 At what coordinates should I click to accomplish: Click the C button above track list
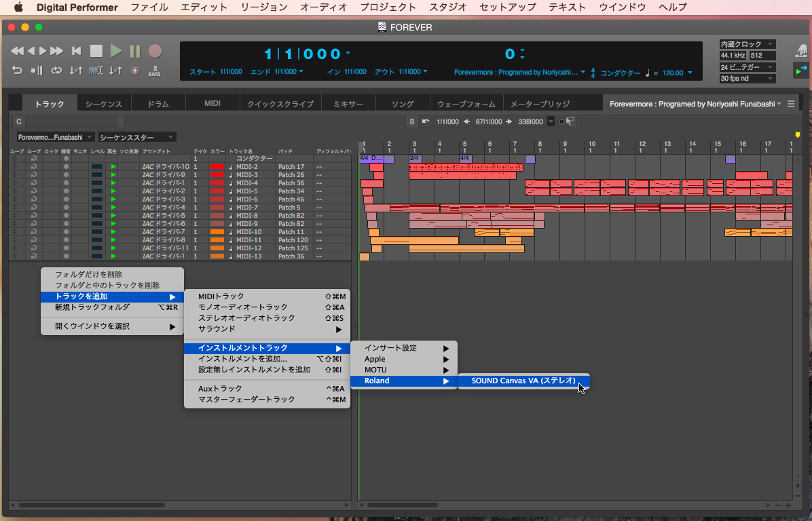coord(18,121)
